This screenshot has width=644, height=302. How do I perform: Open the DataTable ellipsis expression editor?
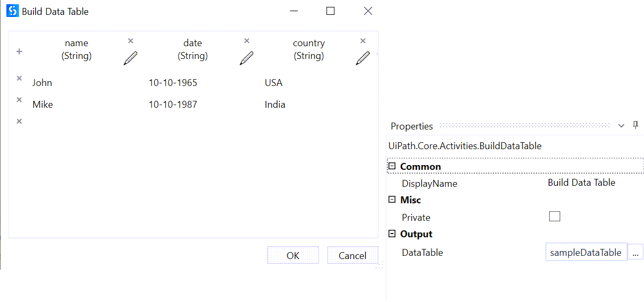point(635,253)
